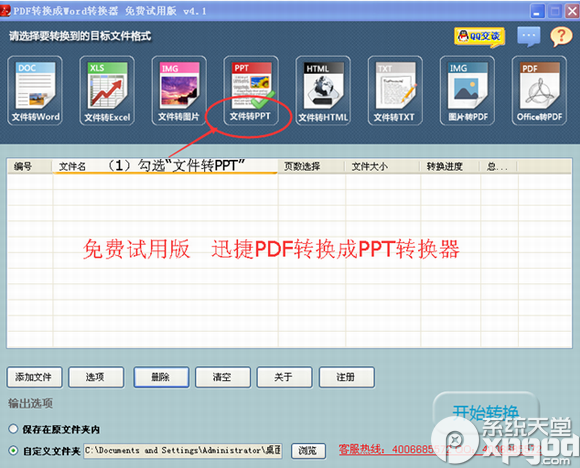Viewport: 580px width, 468px height.
Task: Open the QQ交谈 chat button
Action: coord(480,37)
